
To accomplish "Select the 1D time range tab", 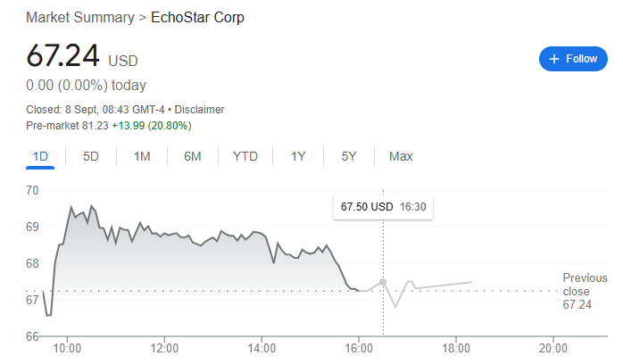I will [40, 156].
